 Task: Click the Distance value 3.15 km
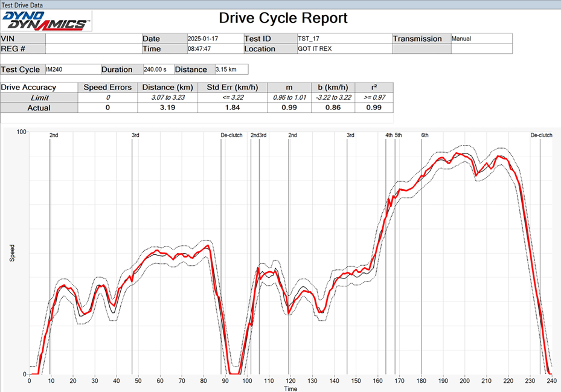[231, 69]
